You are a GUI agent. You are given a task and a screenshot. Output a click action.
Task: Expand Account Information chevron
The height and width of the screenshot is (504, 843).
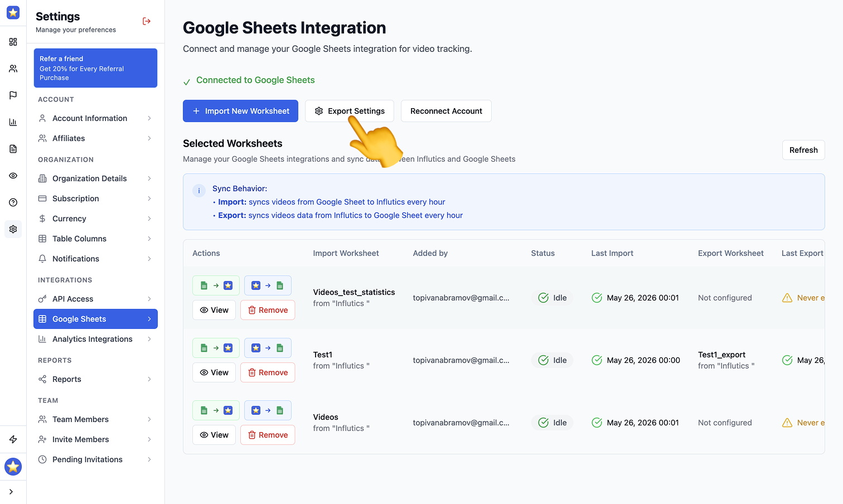[x=149, y=118]
